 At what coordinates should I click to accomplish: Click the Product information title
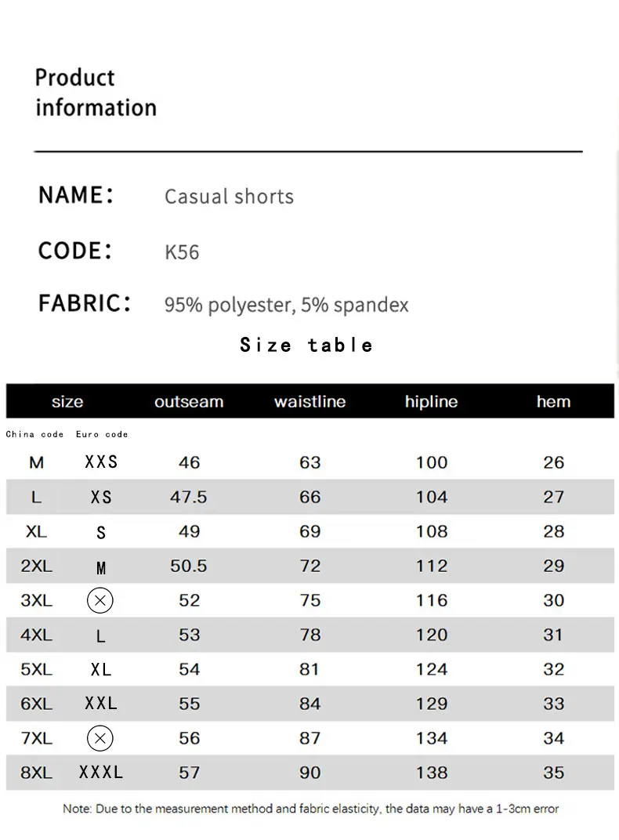[x=96, y=92]
